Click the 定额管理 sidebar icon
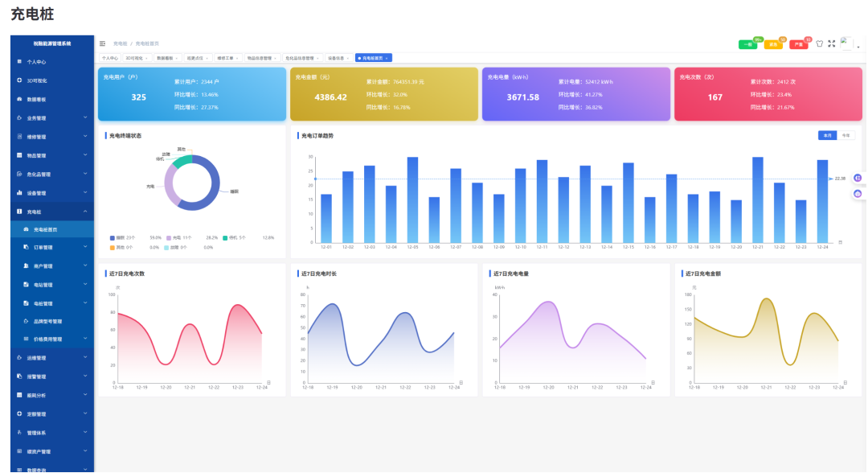Image resolution: width=868 pixels, height=473 pixels. pos(19,413)
